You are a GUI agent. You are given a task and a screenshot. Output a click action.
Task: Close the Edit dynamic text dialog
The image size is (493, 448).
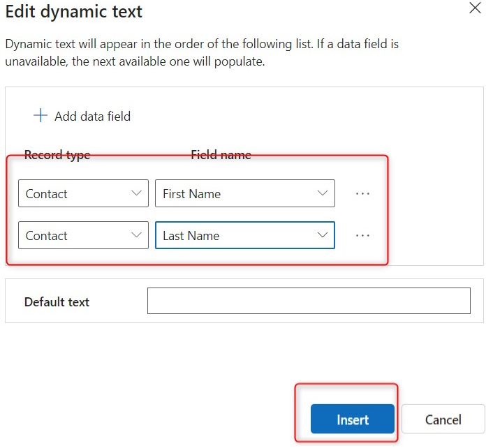[475, 8]
